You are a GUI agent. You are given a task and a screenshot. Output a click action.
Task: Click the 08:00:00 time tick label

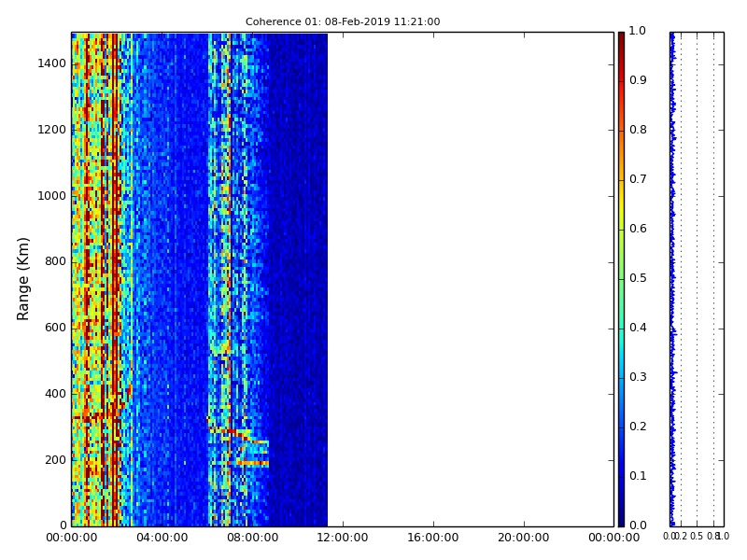pos(252,538)
